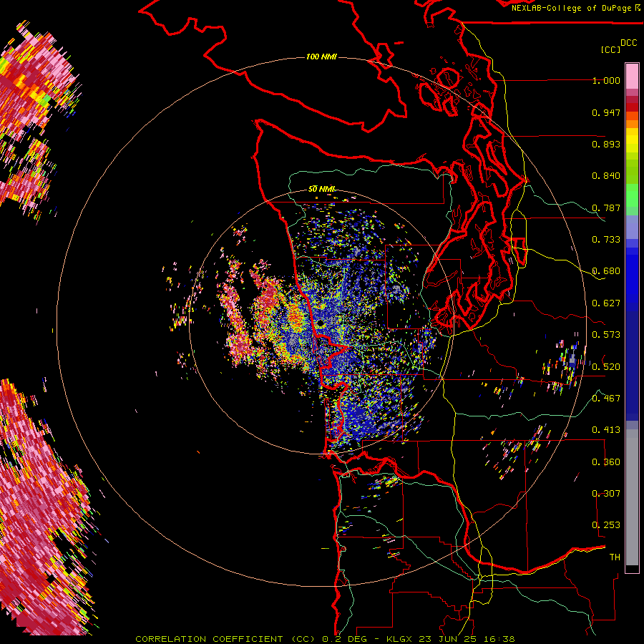Click the 23 JUN 25 date in caption
The width and height of the screenshot is (644, 644).
point(448,639)
